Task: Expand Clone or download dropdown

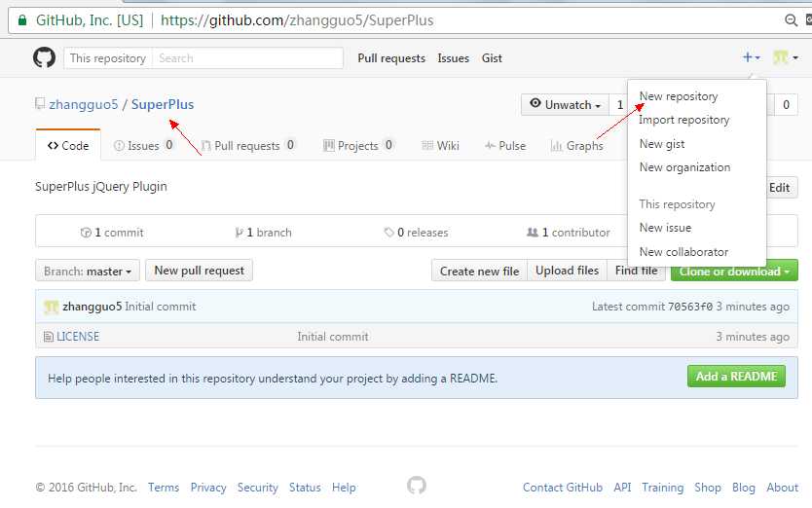Action: tap(734, 271)
